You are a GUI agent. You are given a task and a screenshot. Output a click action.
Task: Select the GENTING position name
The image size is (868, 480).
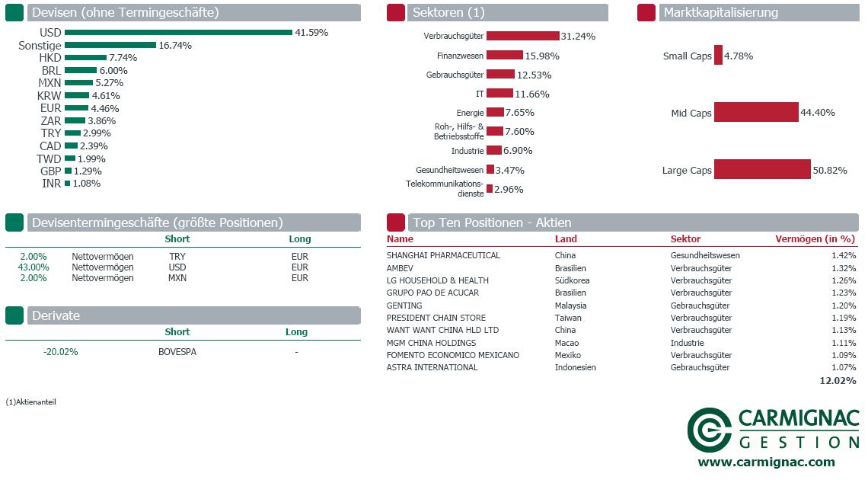[x=404, y=306]
